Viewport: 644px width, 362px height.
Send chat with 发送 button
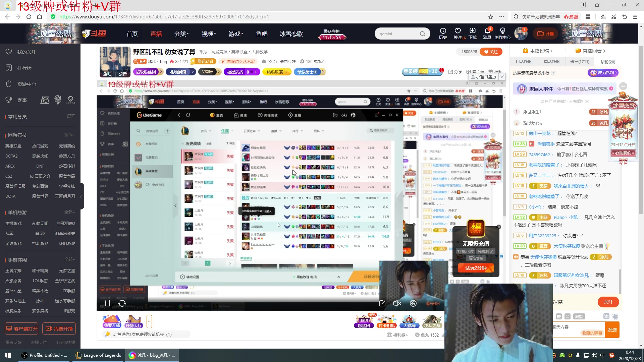pyautogui.click(x=612, y=330)
